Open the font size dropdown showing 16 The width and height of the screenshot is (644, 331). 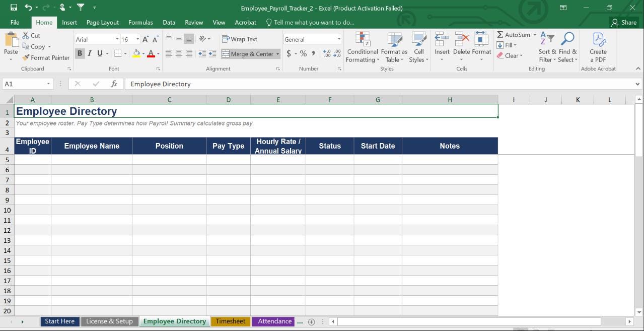(x=137, y=39)
